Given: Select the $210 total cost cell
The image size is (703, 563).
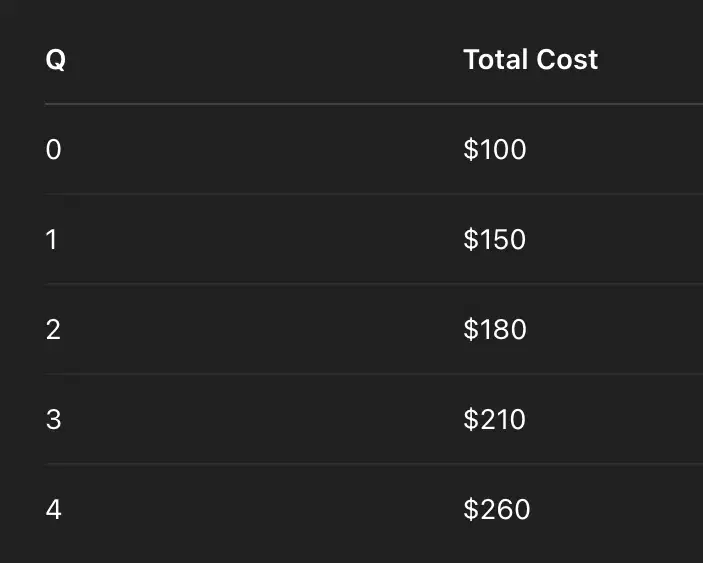Looking at the screenshot, I should point(495,420).
